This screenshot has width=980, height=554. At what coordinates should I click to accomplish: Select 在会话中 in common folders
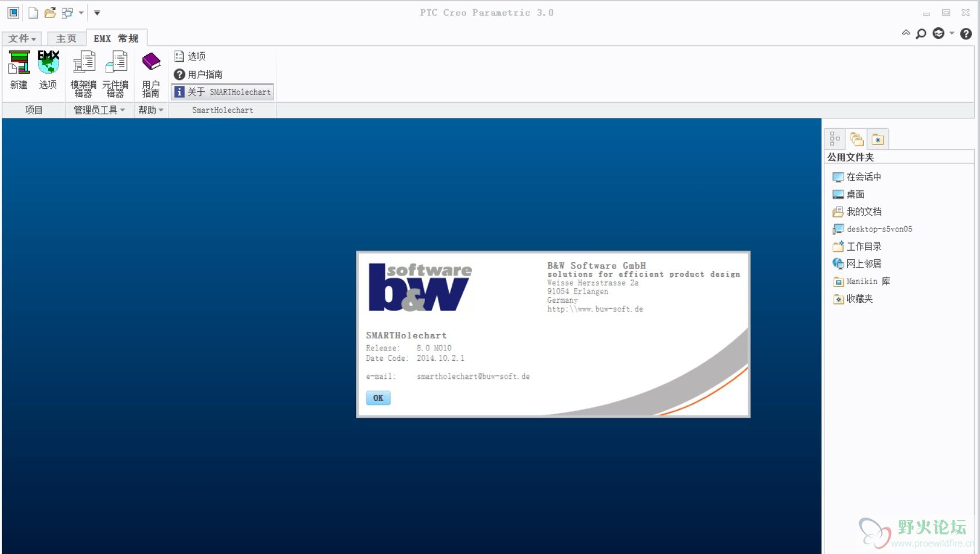pyautogui.click(x=857, y=177)
